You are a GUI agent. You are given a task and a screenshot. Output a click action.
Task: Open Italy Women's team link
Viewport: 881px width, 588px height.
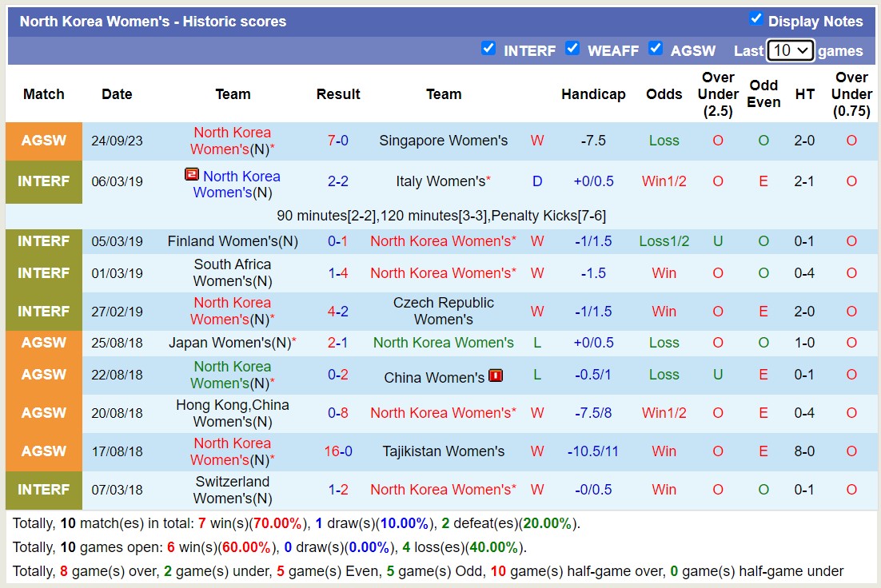440,181
